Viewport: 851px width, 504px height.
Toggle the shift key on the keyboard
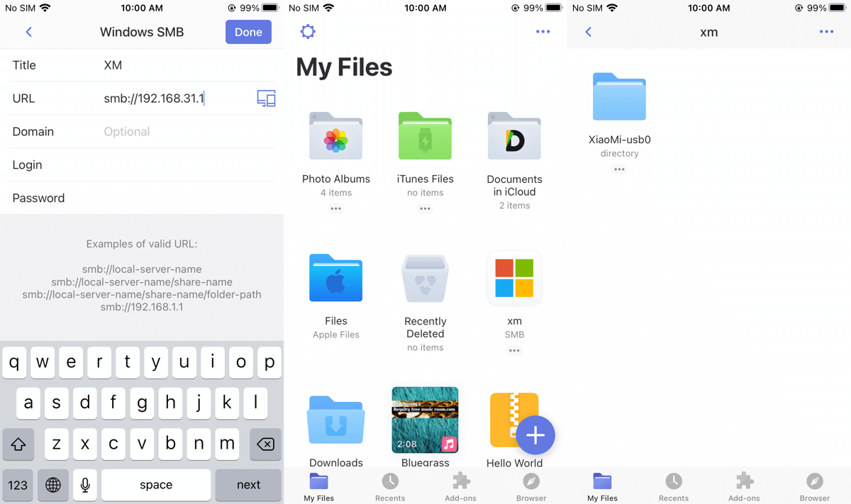click(x=18, y=444)
